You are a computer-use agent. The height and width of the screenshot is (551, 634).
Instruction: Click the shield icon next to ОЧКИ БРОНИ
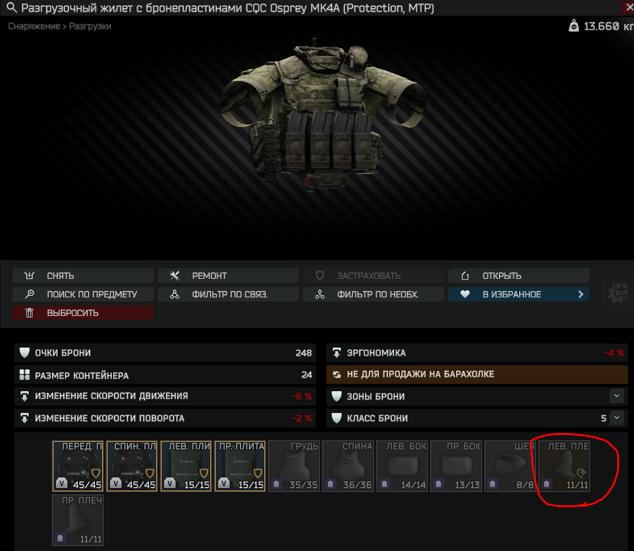tap(24, 353)
